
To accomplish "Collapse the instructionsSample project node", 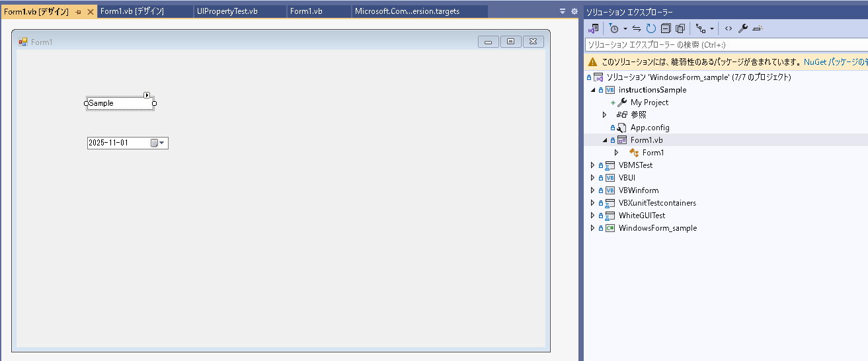I will [x=592, y=90].
